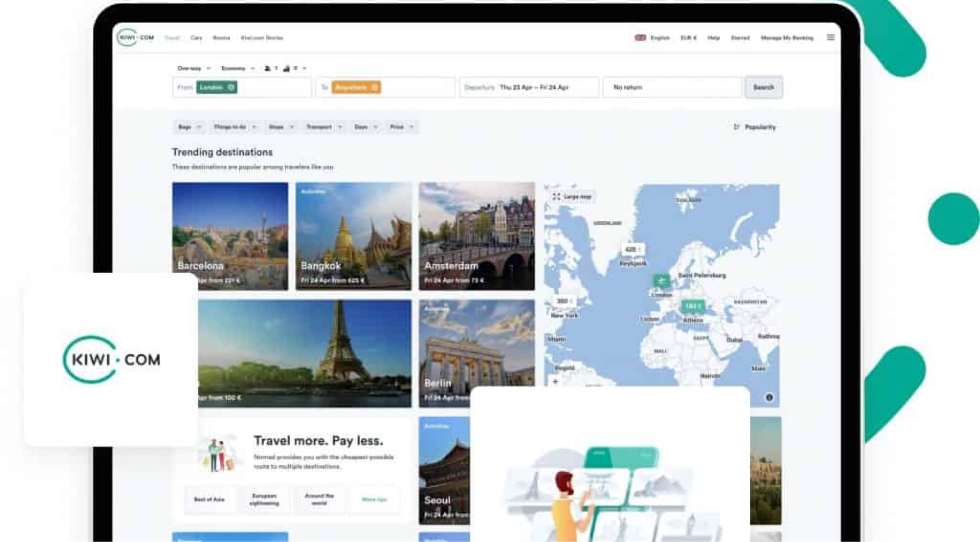The image size is (980, 542).
Task: Click Manage My Booking link
Action: (x=787, y=38)
